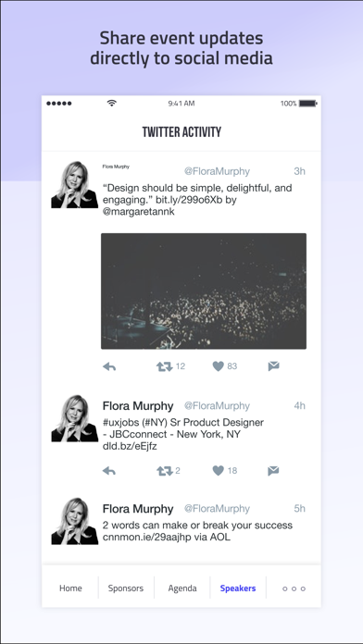The height and width of the screenshot is (644, 363).
Task: Open more options three-dots tab
Action: coord(294,588)
